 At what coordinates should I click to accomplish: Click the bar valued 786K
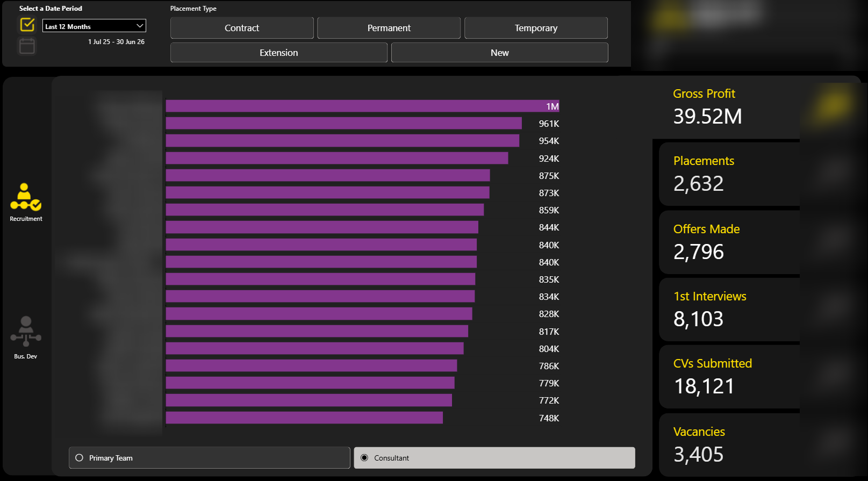311,365
